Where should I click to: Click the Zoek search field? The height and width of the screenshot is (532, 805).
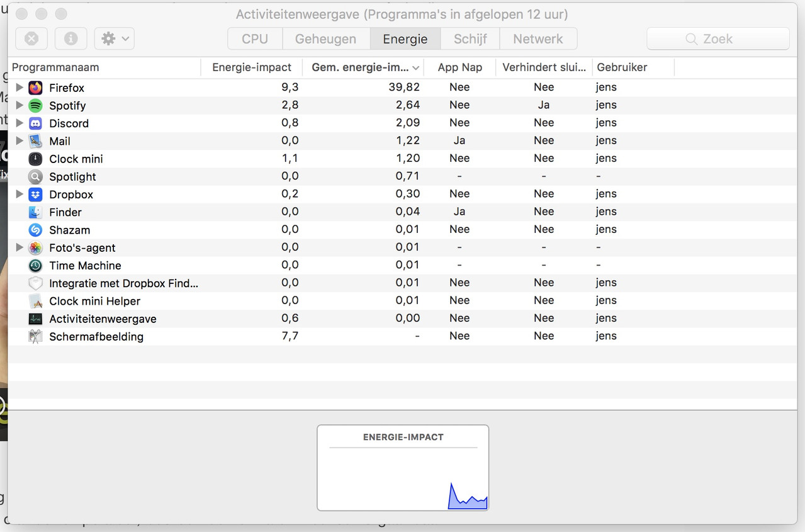coord(718,38)
